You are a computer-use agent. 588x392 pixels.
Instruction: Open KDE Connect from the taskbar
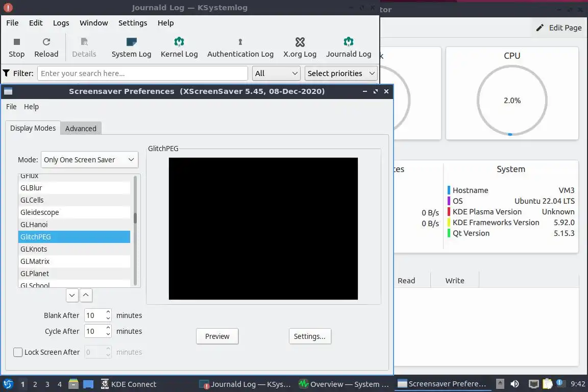pyautogui.click(x=129, y=384)
